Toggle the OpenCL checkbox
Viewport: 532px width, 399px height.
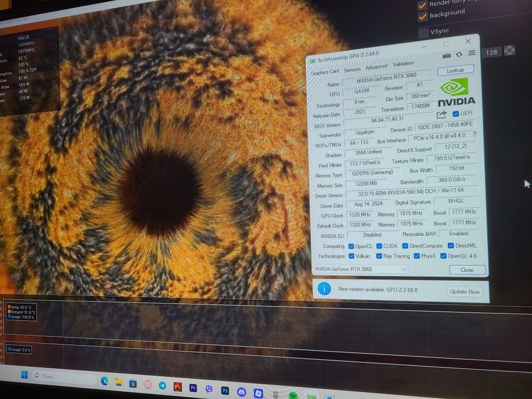pos(351,246)
